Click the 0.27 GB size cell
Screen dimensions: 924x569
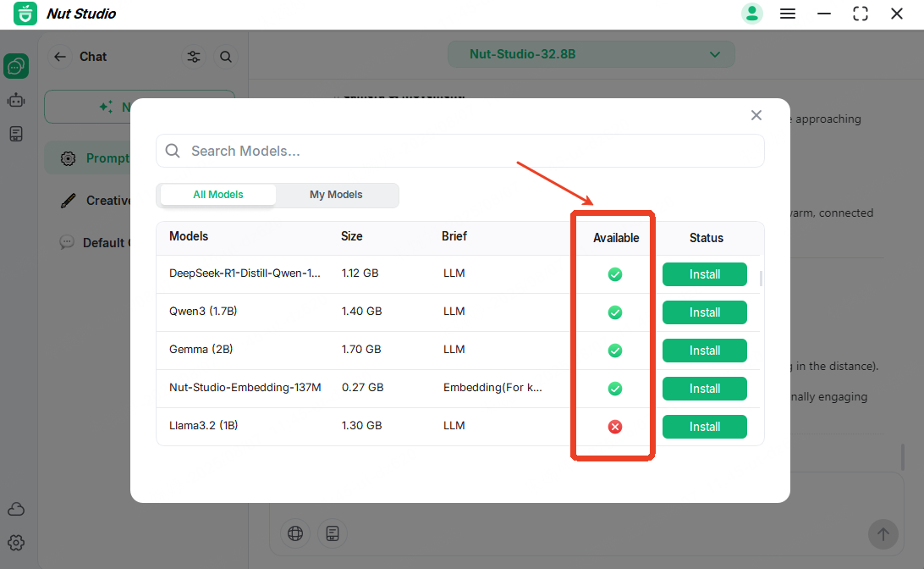tap(362, 388)
